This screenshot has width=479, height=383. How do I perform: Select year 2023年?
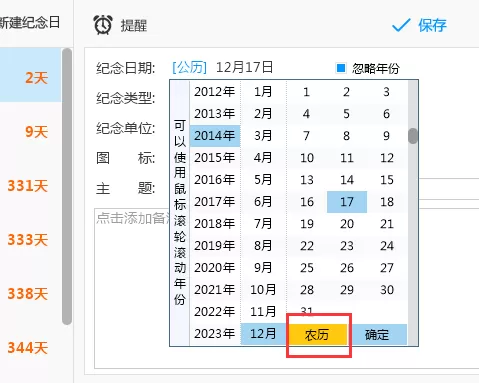pyautogui.click(x=215, y=334)
